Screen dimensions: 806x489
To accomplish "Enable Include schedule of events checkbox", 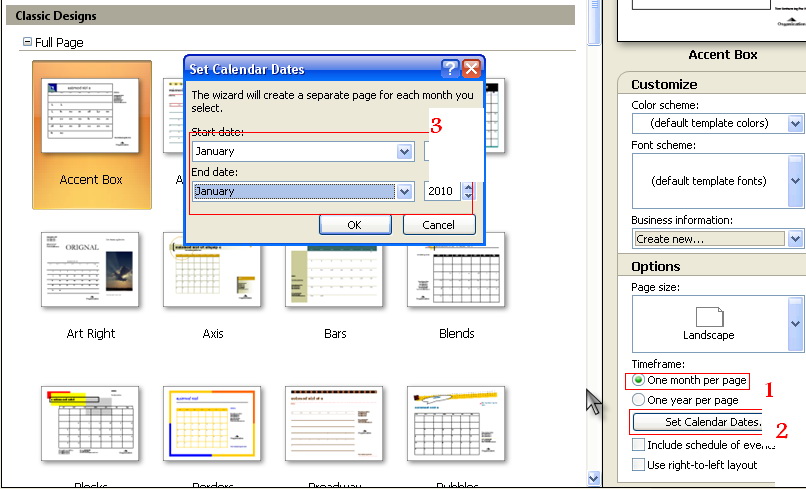I will click(x=638, y=445).
